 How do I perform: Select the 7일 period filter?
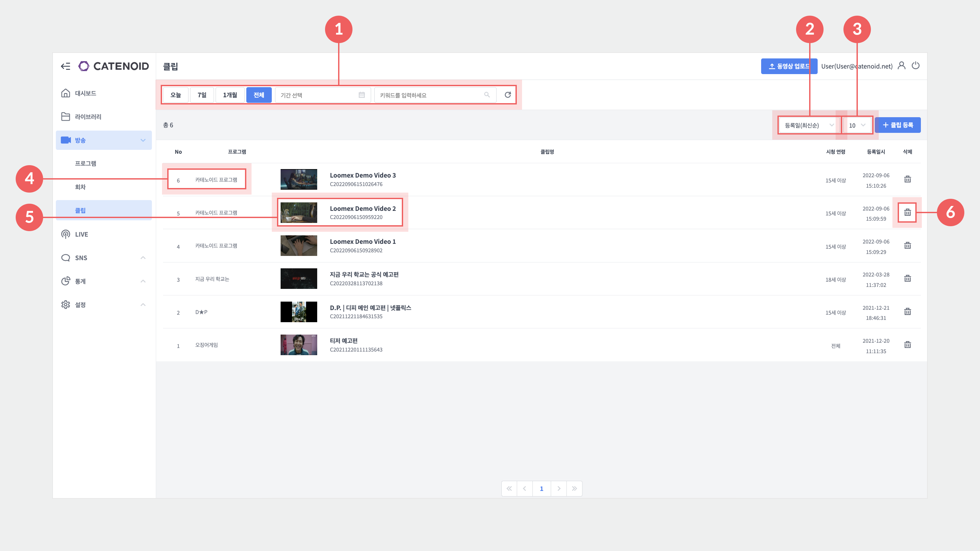tap(202, 95)
